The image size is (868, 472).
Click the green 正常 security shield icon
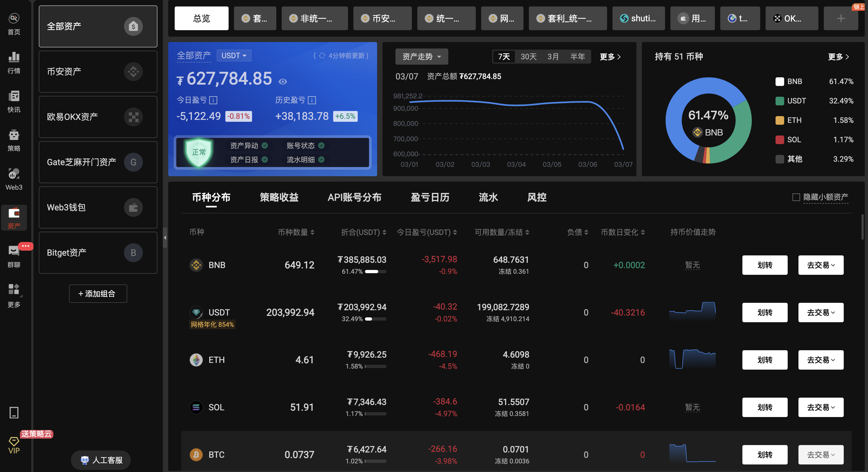198,152
